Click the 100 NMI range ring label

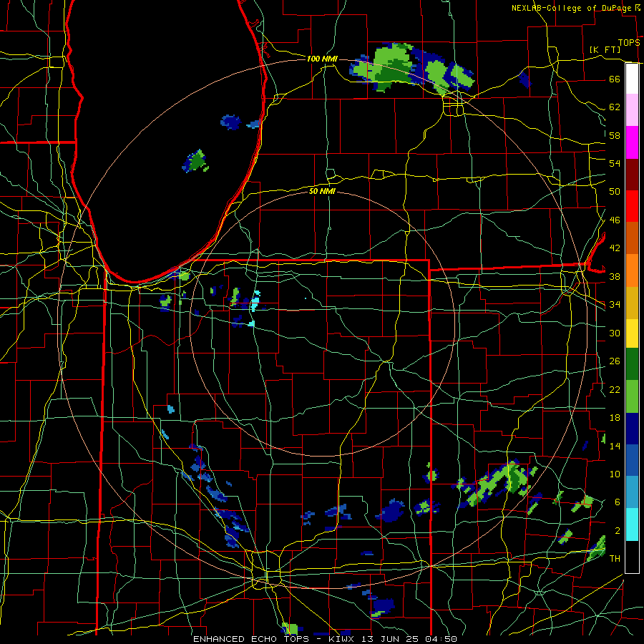322,59
